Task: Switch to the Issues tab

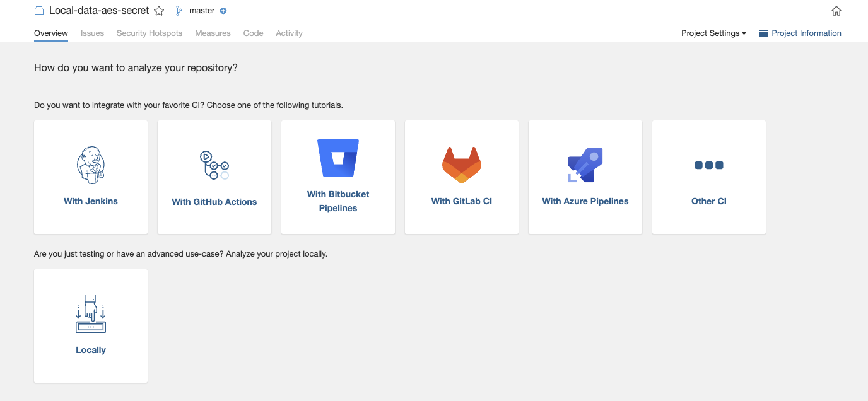Action: tap(92, 33)
